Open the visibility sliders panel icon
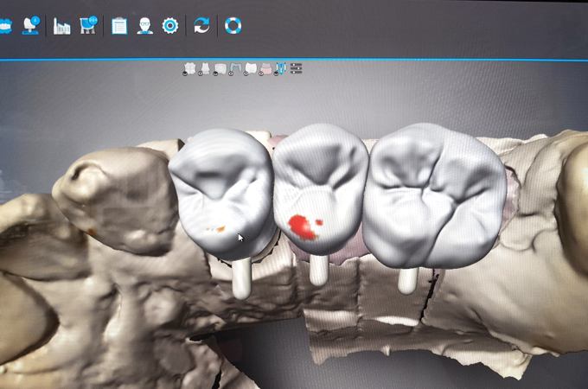The width and height of the screenshot is (588, 389). tap(296, 68)
